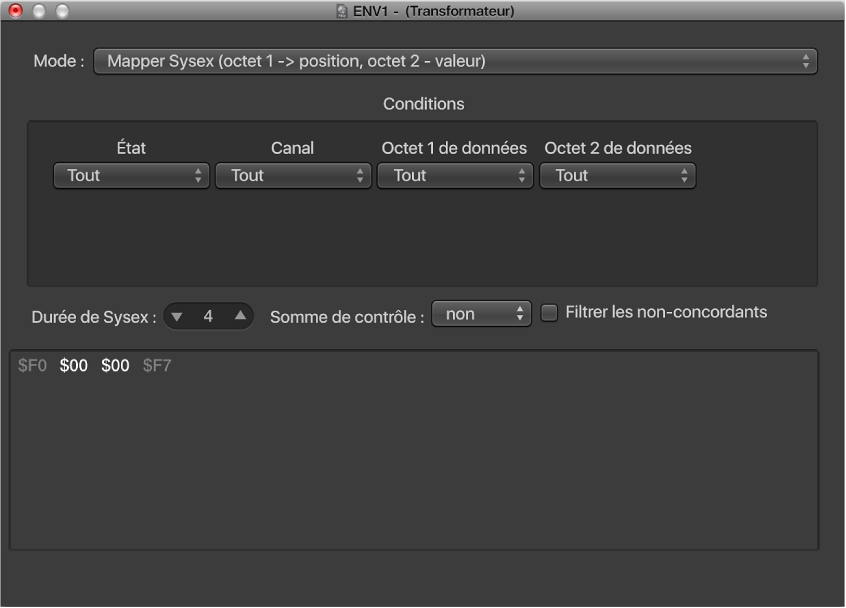The image size is (846, 608).
Task: Click the Sysex length value 4
Action: [x=208, y=316]
